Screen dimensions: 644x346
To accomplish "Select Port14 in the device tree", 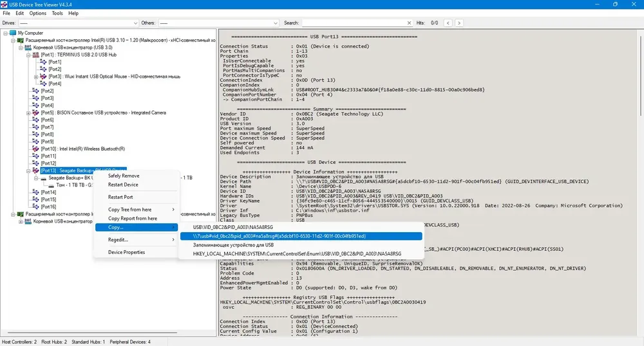I will (48, 192).
